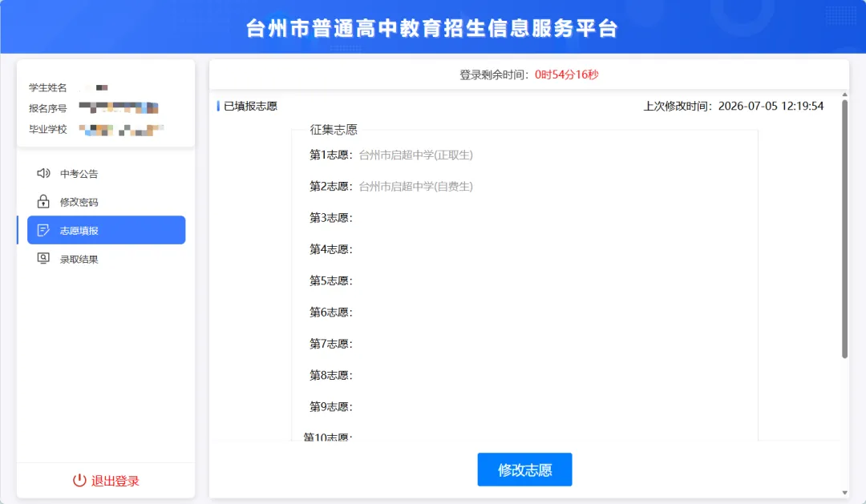Click the search-monitor icon beside 录取结果
Screen dimensions: 866x504
43,258
